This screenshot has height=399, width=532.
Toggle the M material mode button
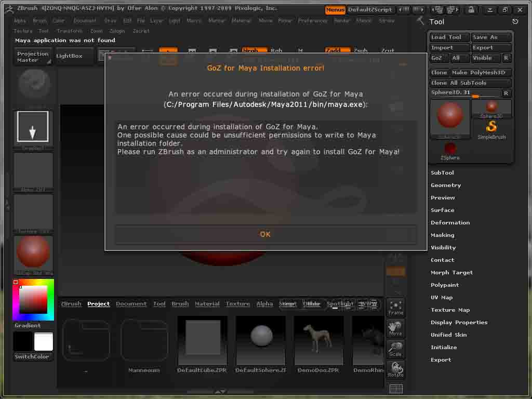click(300, 50)
